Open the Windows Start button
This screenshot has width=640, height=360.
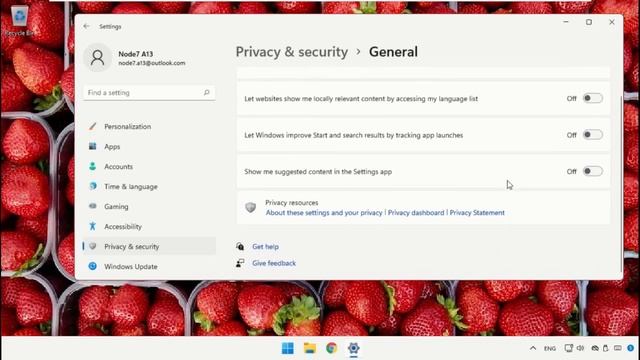point(288,348)
